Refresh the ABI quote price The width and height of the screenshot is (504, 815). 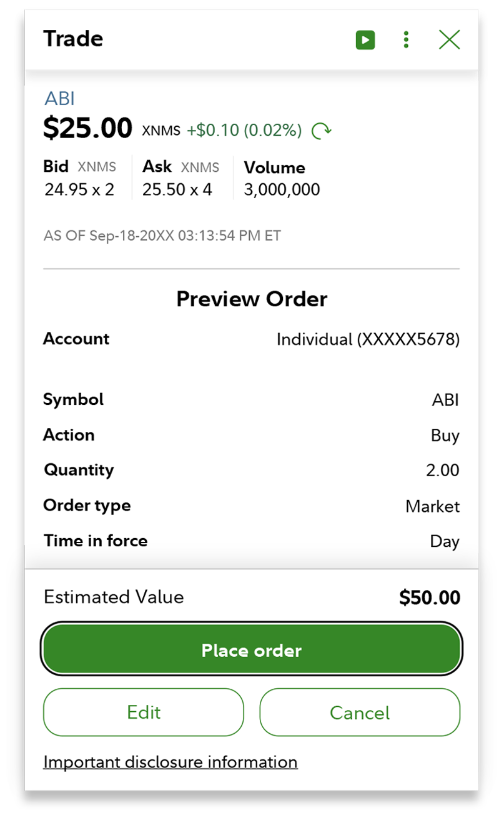(x=321, y=131)
